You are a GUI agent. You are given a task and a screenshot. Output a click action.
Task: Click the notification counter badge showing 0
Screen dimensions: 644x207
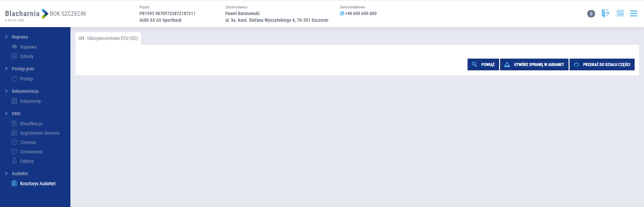[591, 14]
